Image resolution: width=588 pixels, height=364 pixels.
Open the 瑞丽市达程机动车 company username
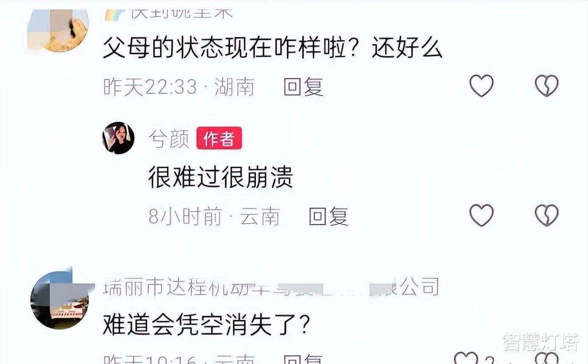[271, 287]
